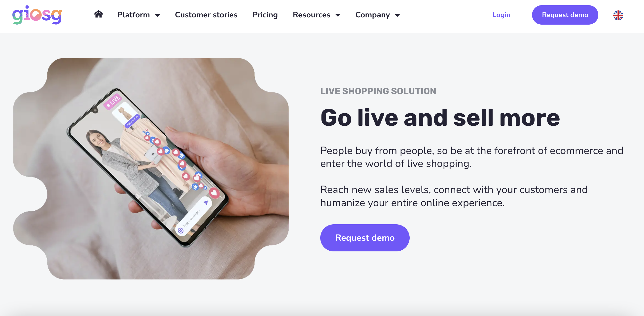644x316 pixels.
Task: Click the Request demo button in navbar
Action: (x=565, y=15)
